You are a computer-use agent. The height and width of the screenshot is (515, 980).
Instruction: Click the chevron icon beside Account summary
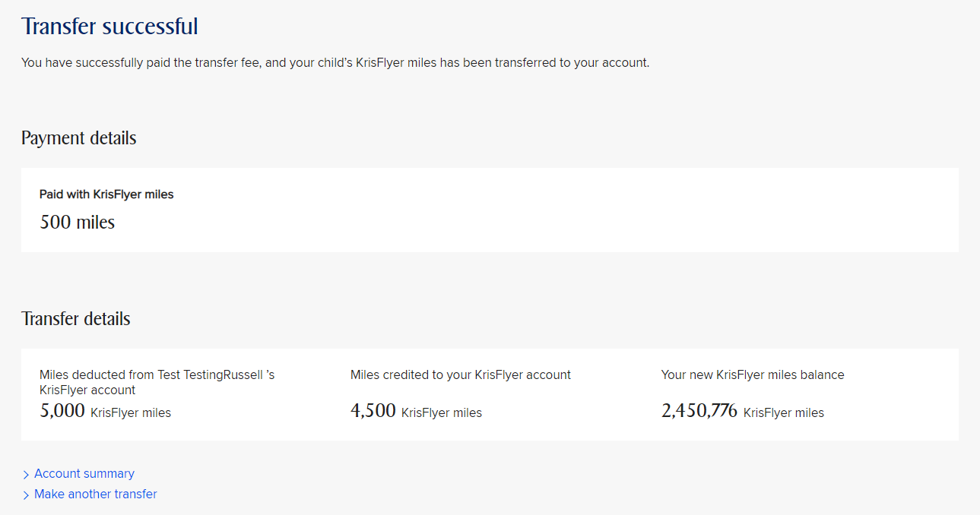[x=27, y=475]
